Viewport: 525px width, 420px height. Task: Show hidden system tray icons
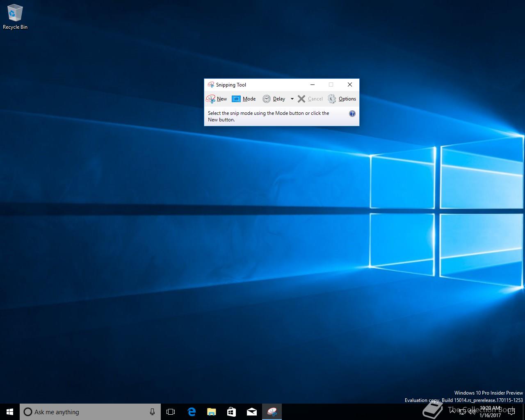[452, 411]
